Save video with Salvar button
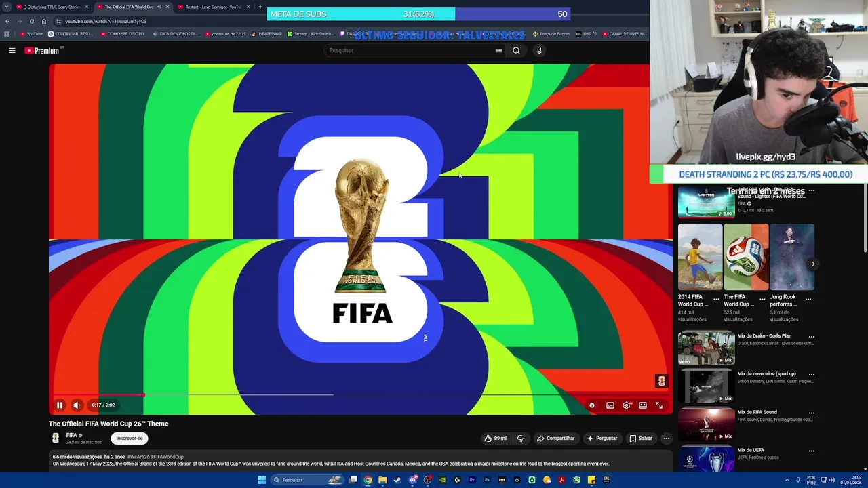This screenshot has width=868, height=488. coord(640,439)
